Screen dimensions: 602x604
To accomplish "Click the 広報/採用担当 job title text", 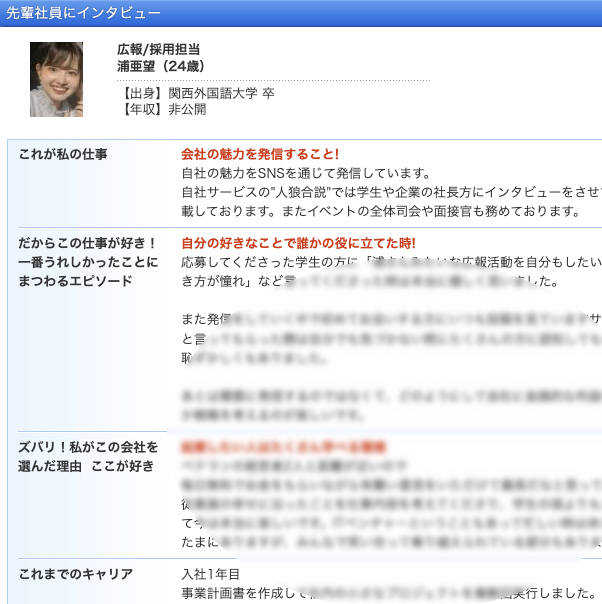I will coord(158,49).
